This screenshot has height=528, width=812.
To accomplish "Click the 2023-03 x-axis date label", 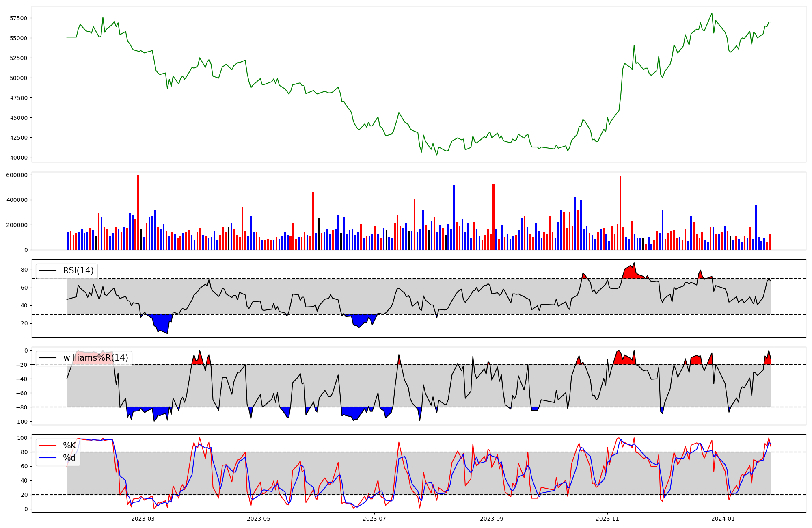I will [143, 519].
